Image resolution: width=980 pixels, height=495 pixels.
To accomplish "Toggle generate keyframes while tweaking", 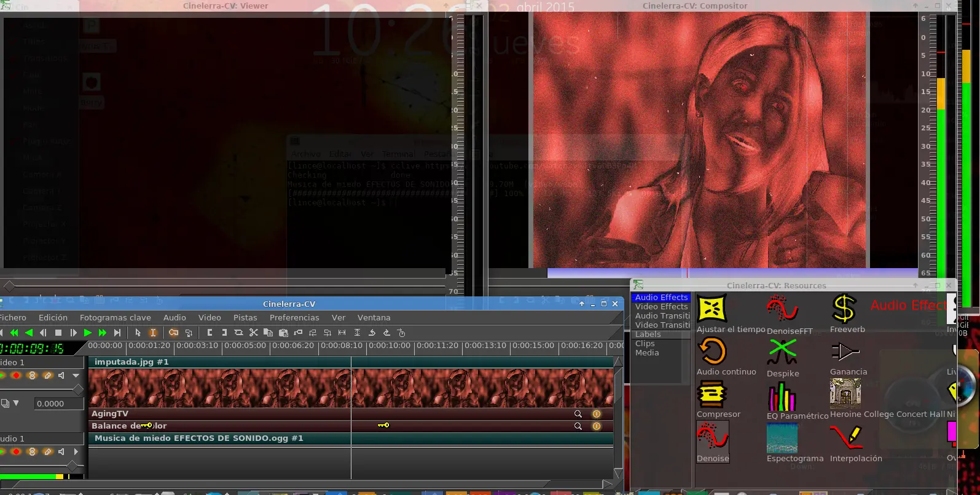I will pos(174,333).
